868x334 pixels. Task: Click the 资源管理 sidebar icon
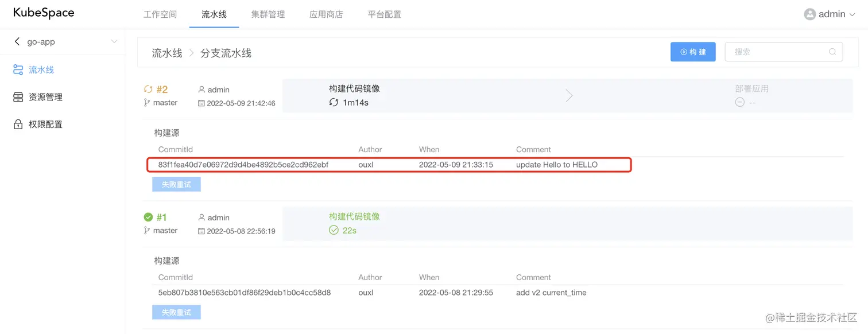click(x=18, y=97)
